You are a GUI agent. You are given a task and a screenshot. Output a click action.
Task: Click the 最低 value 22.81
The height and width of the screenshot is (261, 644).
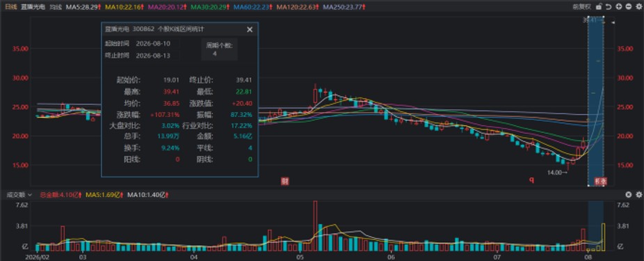coord(243,91)
